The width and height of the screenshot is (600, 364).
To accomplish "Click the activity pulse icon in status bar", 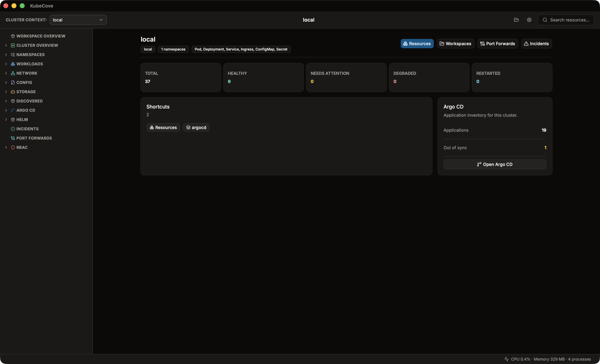I will pyautogui.click(x=506, y=359).
